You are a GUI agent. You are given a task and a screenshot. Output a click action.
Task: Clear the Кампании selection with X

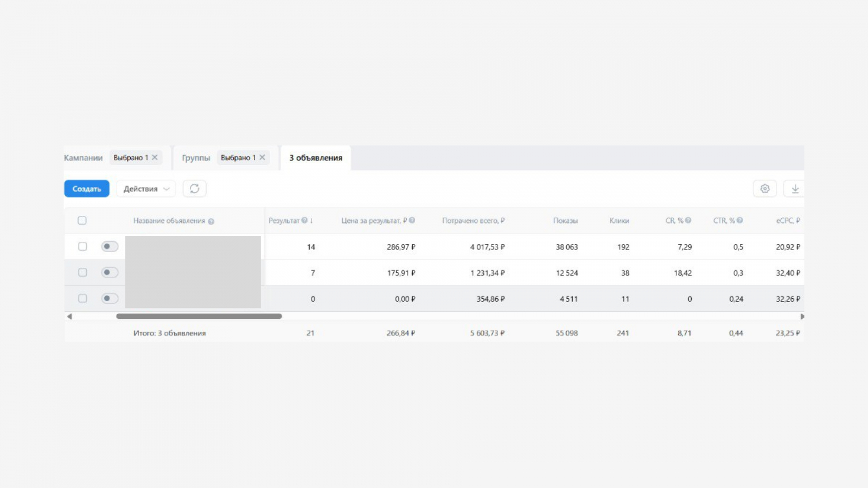[x=155, y=157]
